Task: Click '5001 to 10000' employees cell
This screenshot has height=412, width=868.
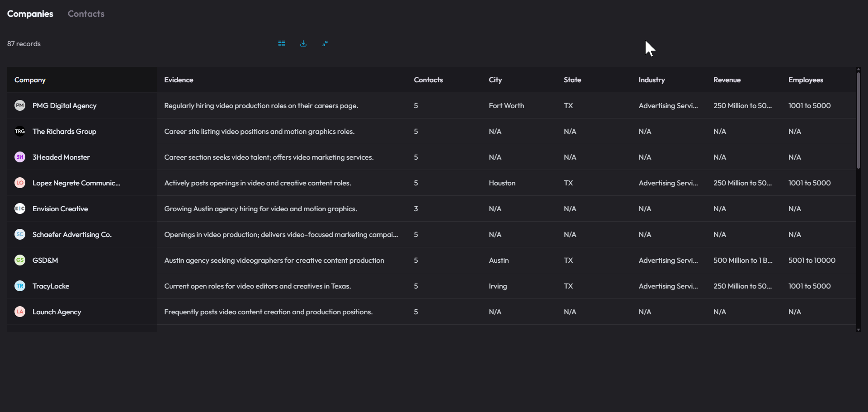Action: (811, 260)
